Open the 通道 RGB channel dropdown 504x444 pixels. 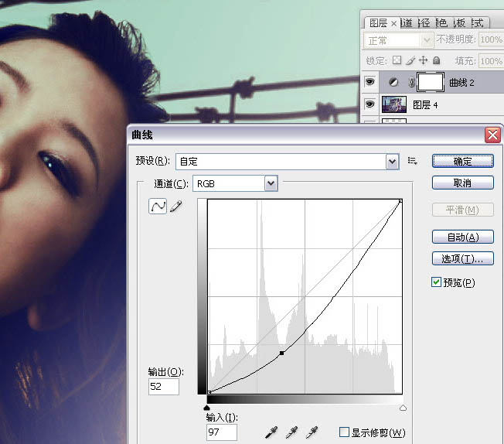coord(270,183)
